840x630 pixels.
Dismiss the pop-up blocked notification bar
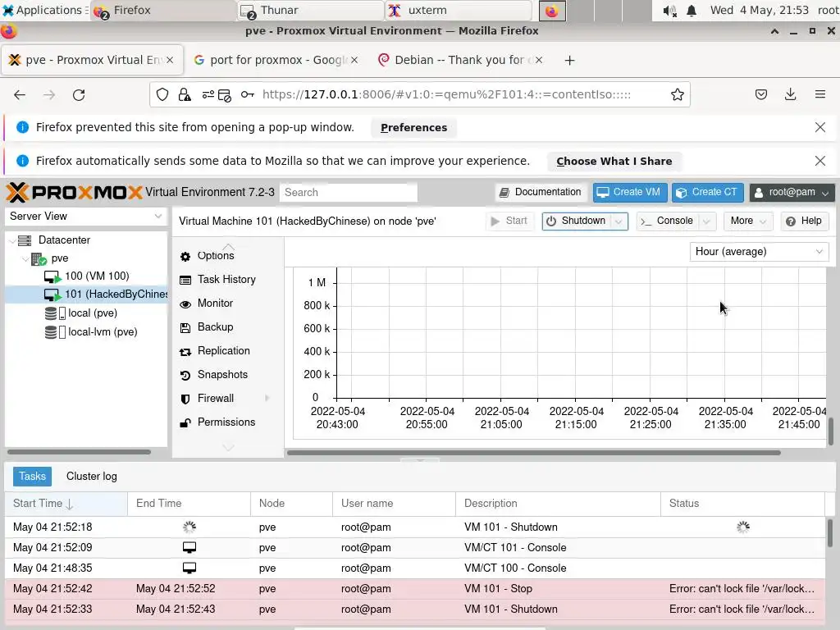(x=819, y=127)
